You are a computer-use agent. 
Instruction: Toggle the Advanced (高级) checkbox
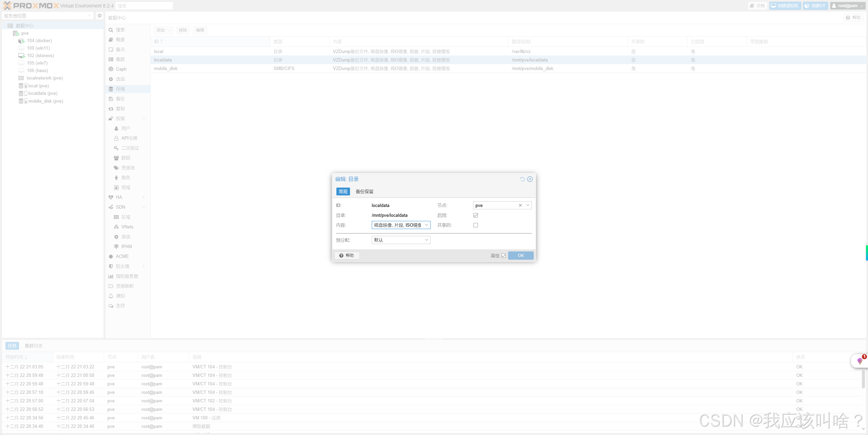point(503,256)
